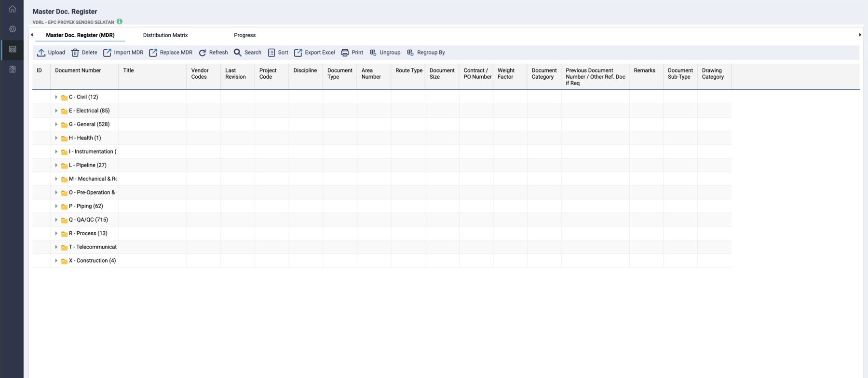Click the Ungroup label
Viewport: 868px width, 378px height.
click(390, 53)
